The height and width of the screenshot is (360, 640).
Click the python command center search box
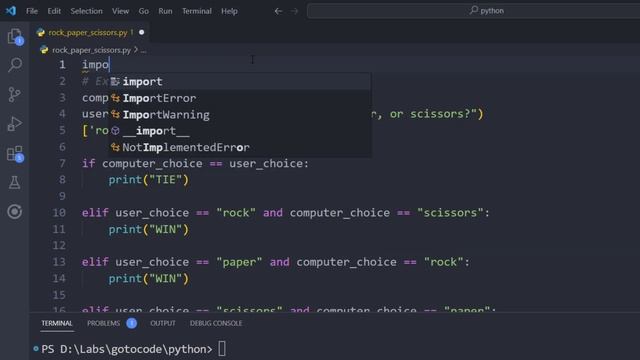[x=473, y=11]
